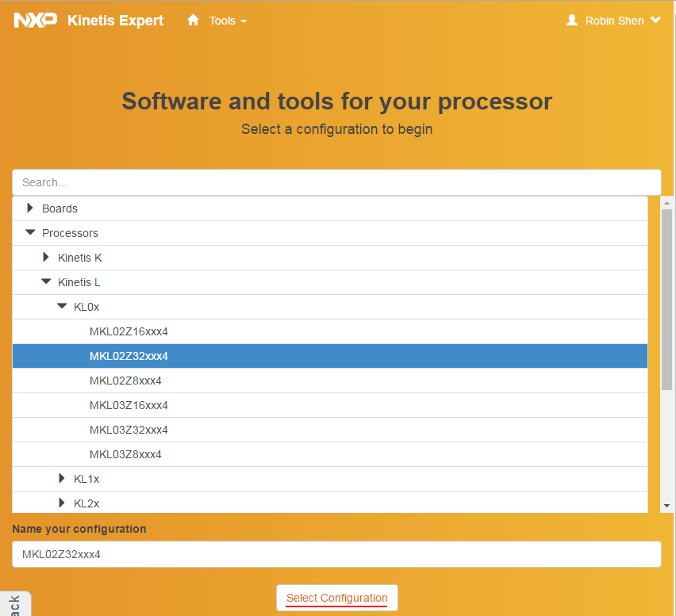This screenshot has width=676, height=616.
Task: Click the list scrollbar thumb
Action: click(x=666, y=300)
